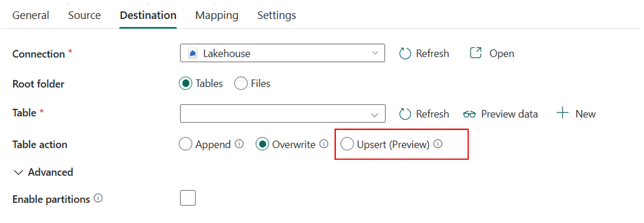The width and height of the screenshot is (644, 223).
Task: Open the Lakehouse connection dropdown
Action: point(282,53)
